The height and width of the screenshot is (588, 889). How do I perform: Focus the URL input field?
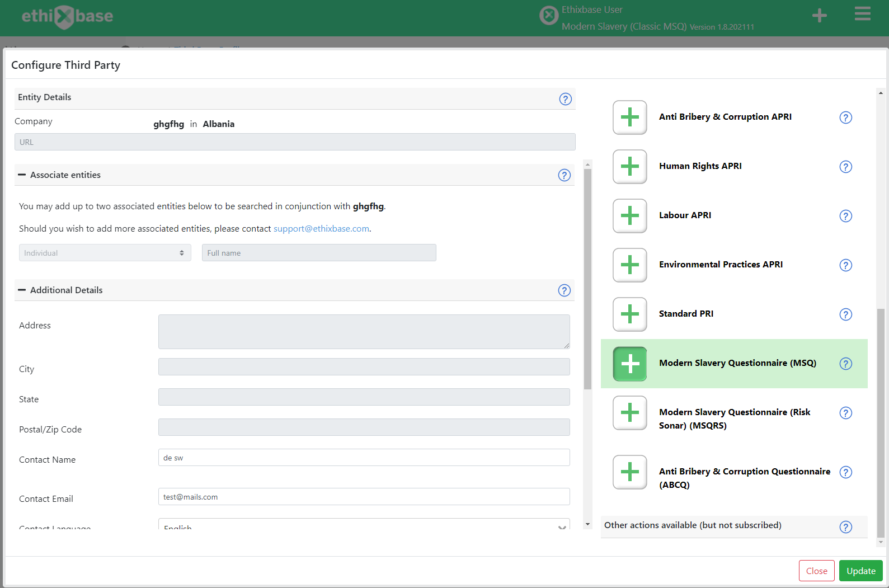pos(295,142)
